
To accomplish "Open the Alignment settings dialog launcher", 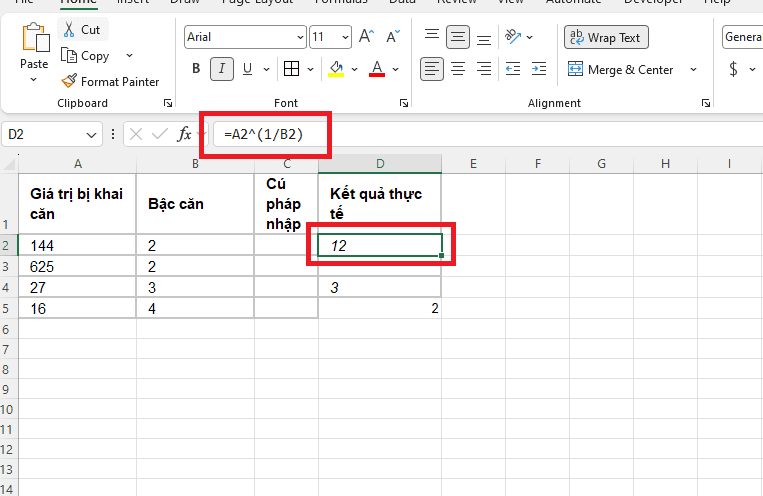I will [706, 103].
